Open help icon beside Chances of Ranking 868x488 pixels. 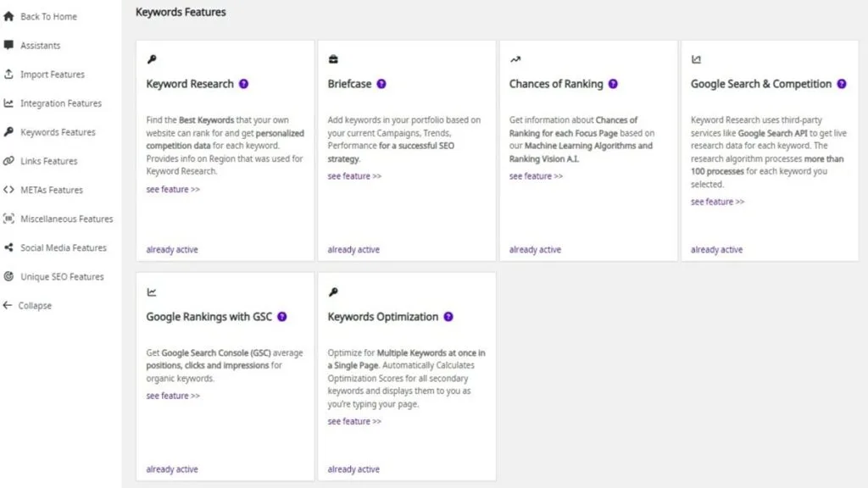613,84
